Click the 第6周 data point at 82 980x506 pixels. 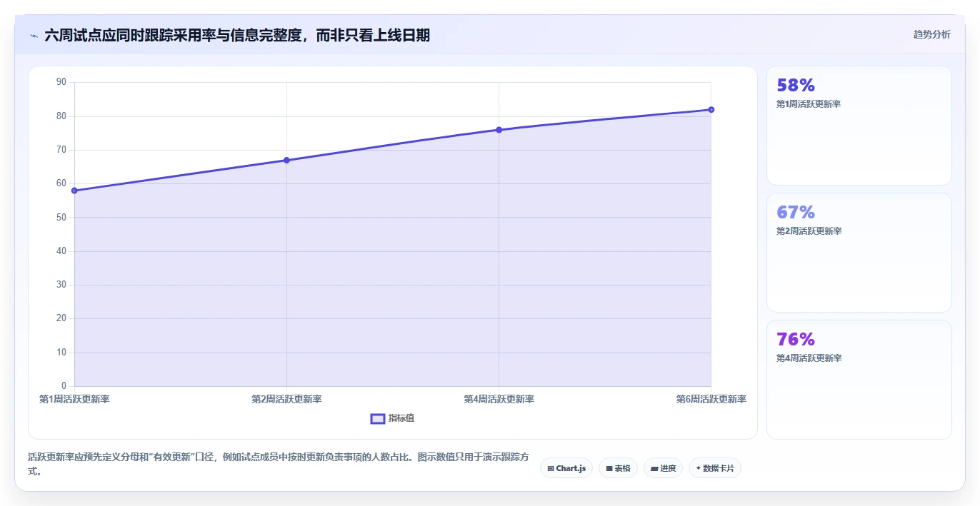pos(711,109)
